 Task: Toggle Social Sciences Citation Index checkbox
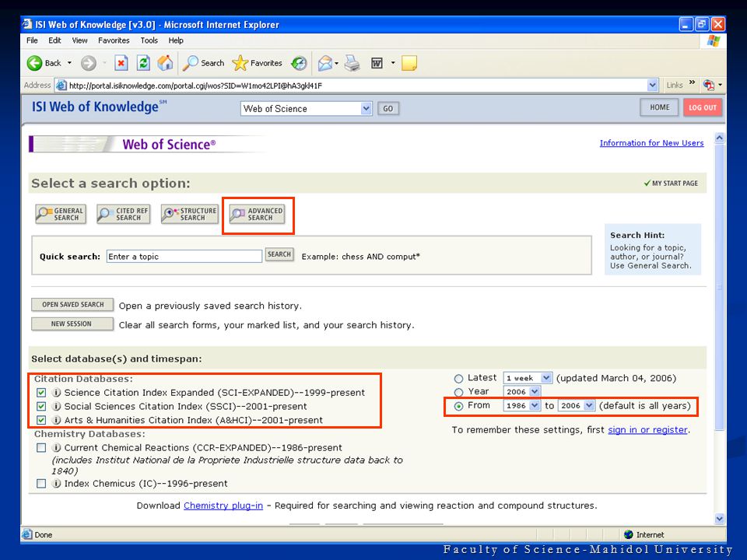(41, 406)
